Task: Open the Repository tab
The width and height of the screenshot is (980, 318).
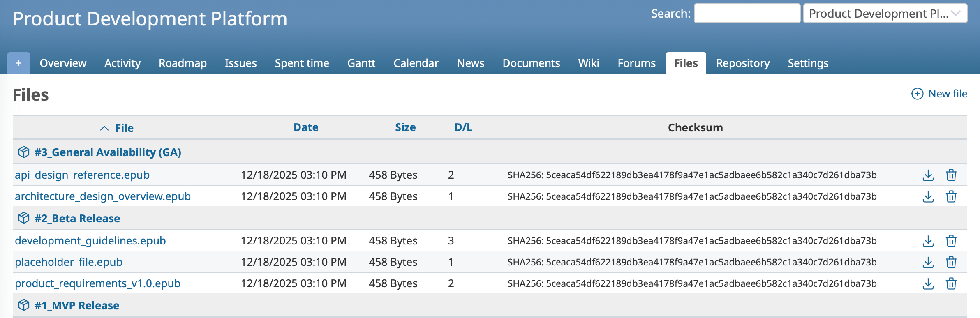Action: (743, 63)
